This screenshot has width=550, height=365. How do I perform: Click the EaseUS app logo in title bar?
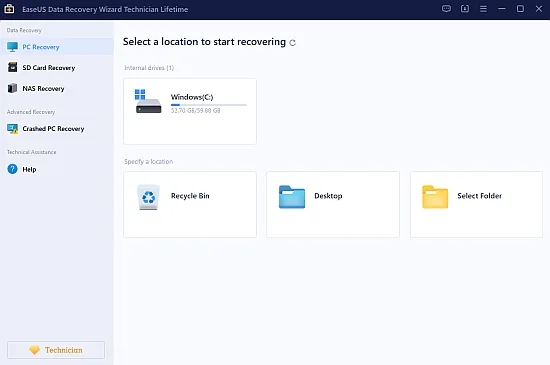tap(9, 9)
